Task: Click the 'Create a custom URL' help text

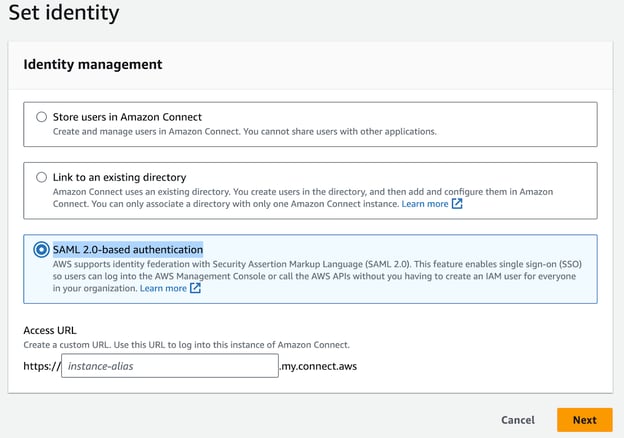Action: (186, 345)
